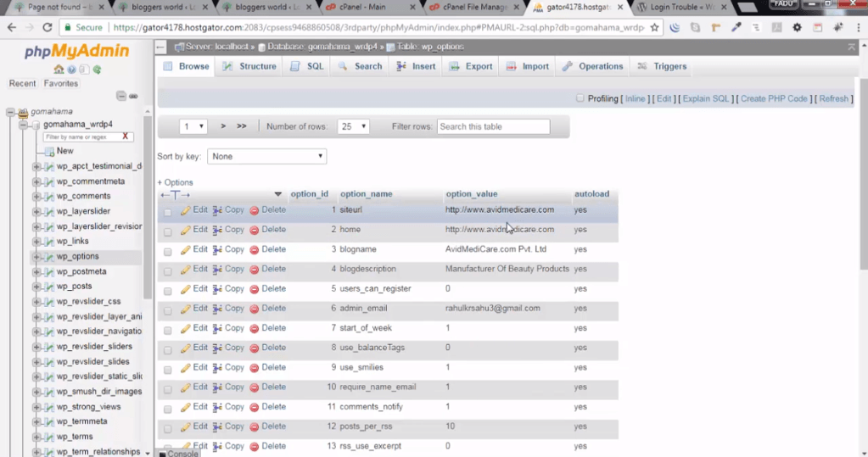Check the comments_notify row checkbox
868x457 pixels.
pos(168,410)
